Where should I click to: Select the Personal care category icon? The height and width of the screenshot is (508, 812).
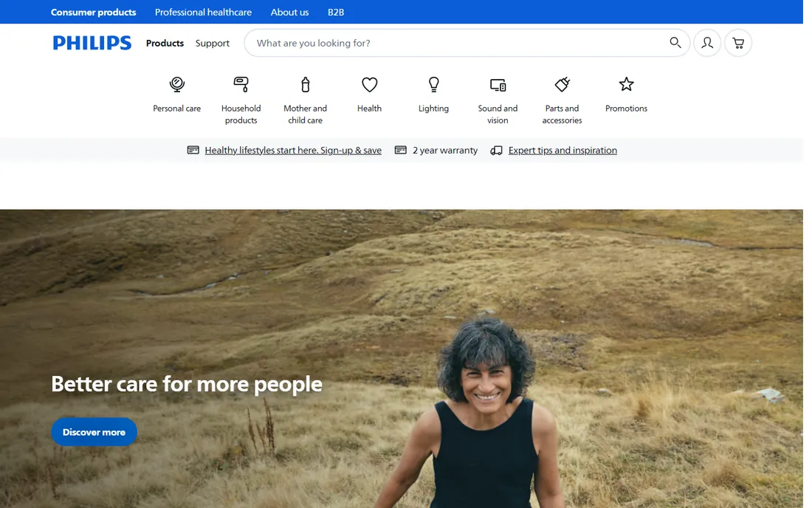coord(176,84)
